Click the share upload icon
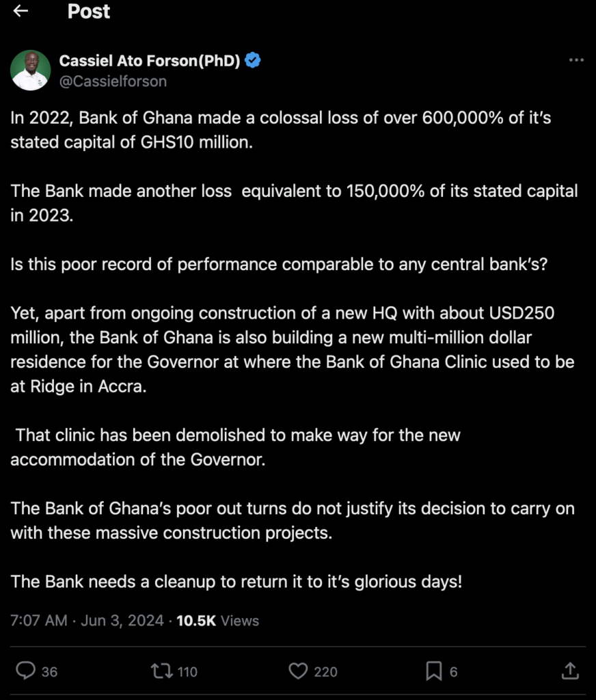 pyautogui.click(x=570, y=671)
